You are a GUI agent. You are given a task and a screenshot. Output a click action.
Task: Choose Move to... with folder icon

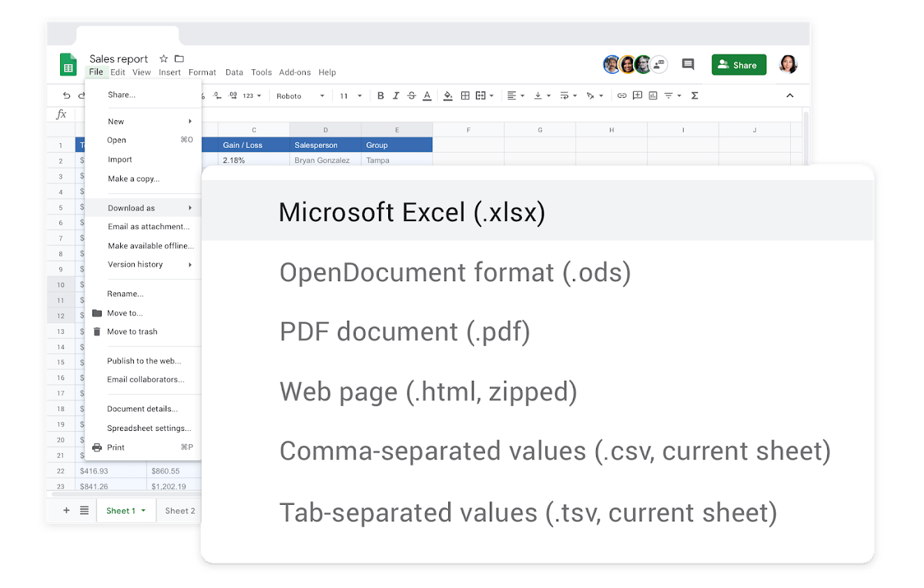click(x=143, y=313)
